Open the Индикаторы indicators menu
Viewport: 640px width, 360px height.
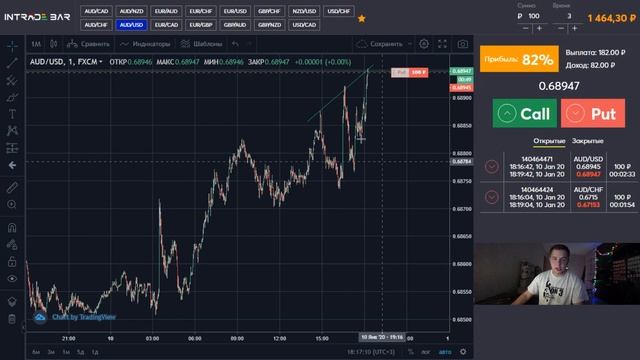click(145, 44)
